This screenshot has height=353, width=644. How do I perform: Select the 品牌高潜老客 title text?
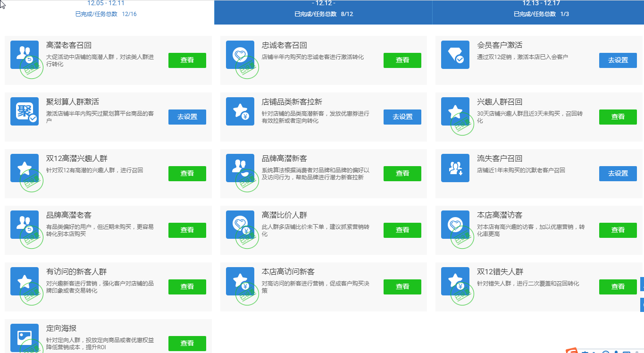coord(69,215)
